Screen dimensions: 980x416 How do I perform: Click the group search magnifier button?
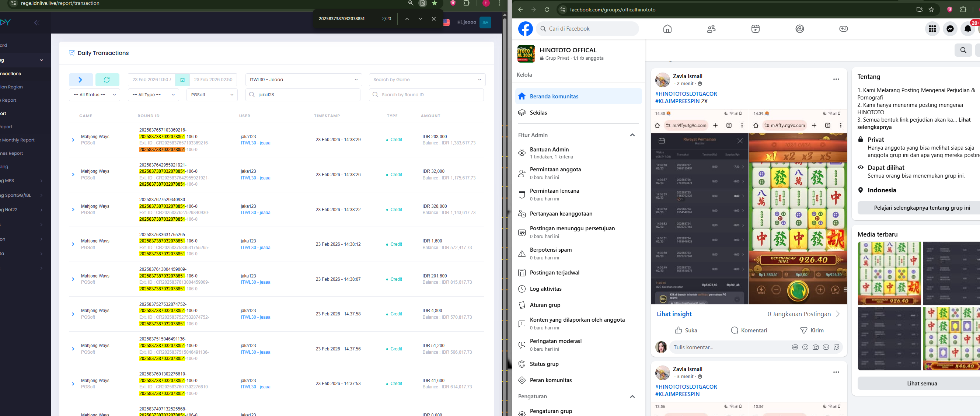tap(963, 50)
